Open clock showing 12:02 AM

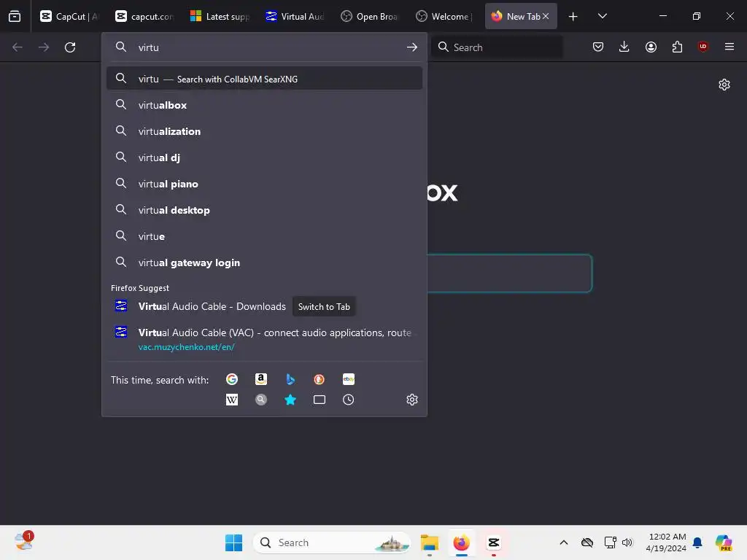click(x=667, y=542)
